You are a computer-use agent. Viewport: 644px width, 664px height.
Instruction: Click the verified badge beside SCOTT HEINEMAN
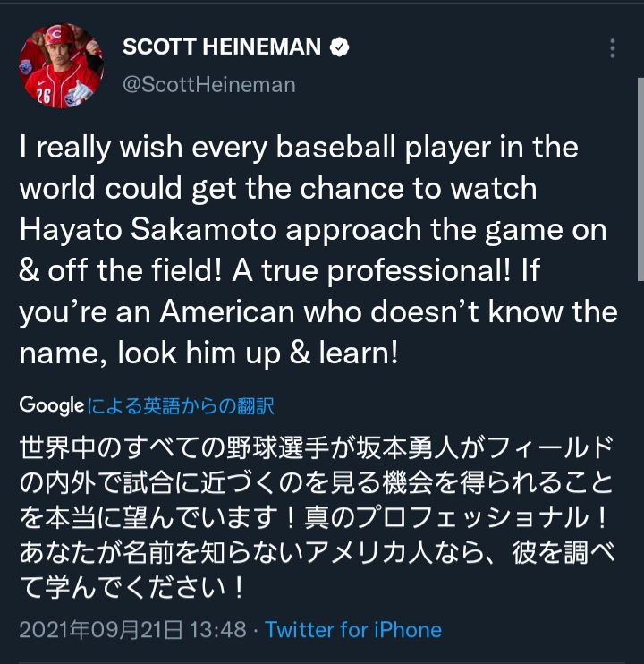[340, 48]
